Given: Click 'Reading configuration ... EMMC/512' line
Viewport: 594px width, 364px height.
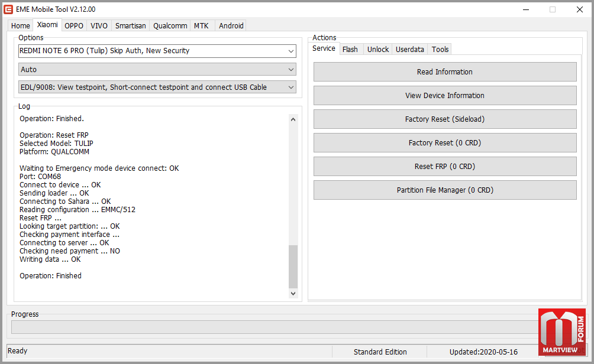Looking at the screenshot, I should (78, 210).
